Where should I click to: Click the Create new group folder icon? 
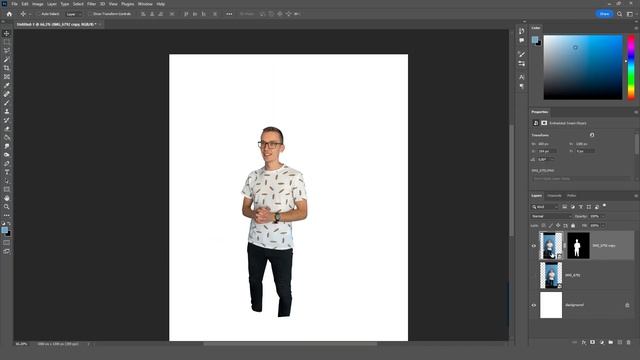pos(611,342)
